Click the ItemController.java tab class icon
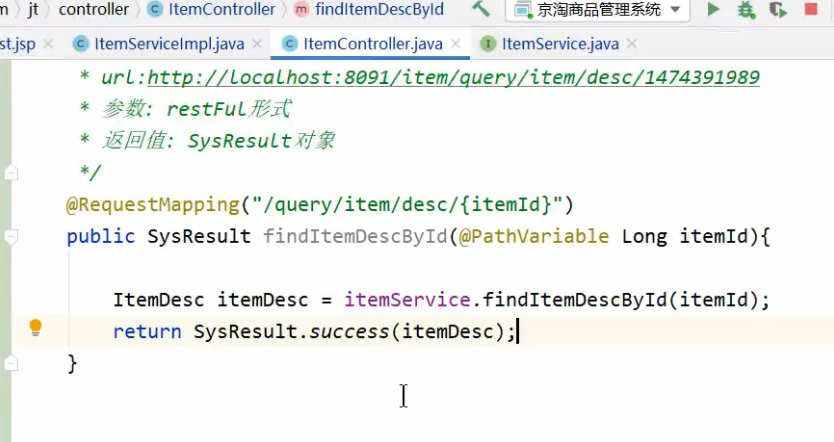The height and width of the screenshot is (442, 834). [289, 44]
